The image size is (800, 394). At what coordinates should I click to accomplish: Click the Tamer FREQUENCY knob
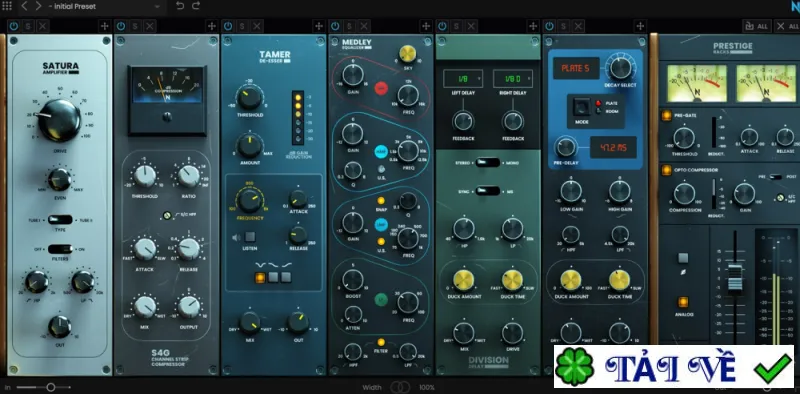(249, 200)
